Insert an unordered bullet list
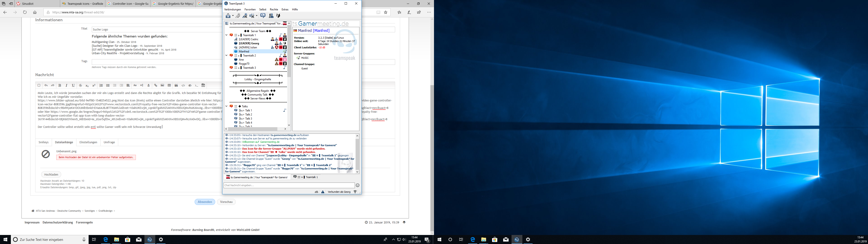Image resolution: width=868 pixels, height=244 pixels. pyautogui.click(x=108, y=86)
